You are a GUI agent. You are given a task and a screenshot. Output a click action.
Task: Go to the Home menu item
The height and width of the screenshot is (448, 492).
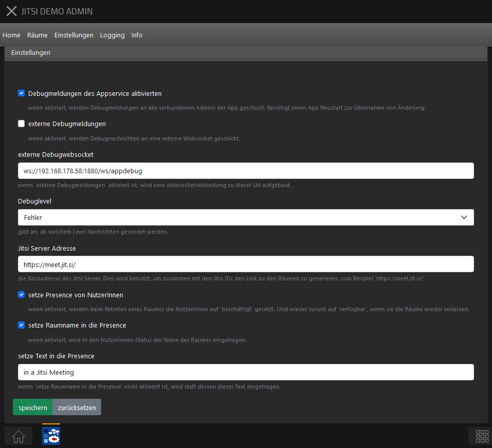click(12, 35)
